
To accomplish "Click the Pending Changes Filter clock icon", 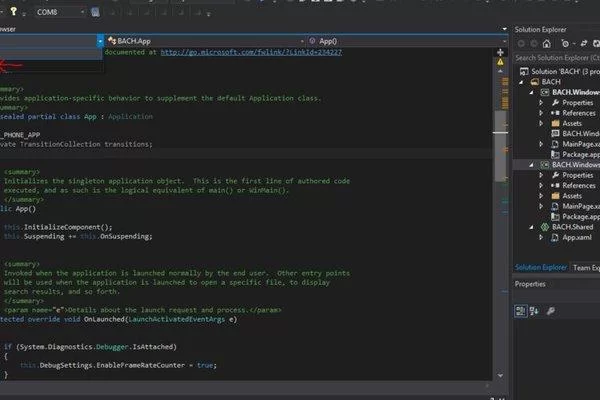I will tap(565, 44).
